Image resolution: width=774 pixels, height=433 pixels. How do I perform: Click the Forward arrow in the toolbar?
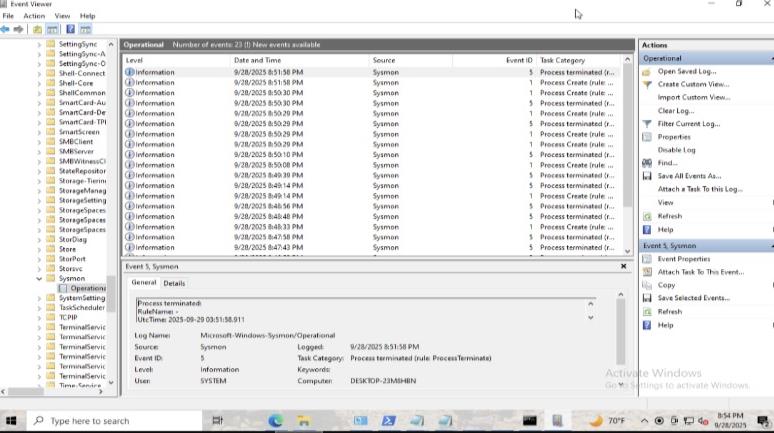click(18, 30)
